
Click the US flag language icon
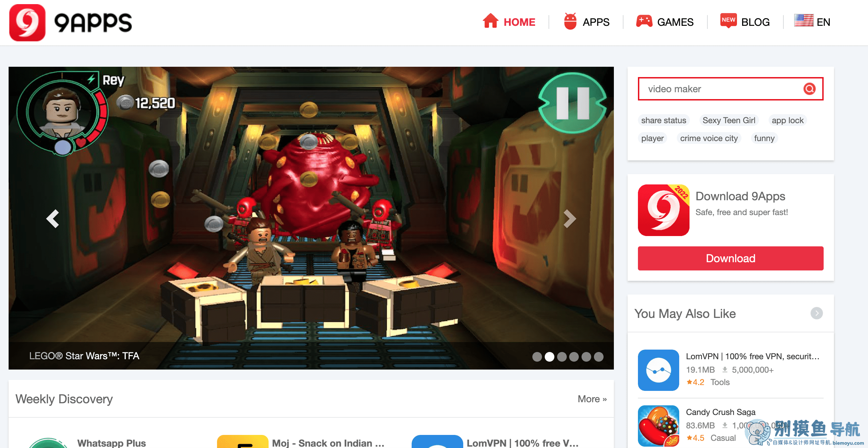[804, 20]
